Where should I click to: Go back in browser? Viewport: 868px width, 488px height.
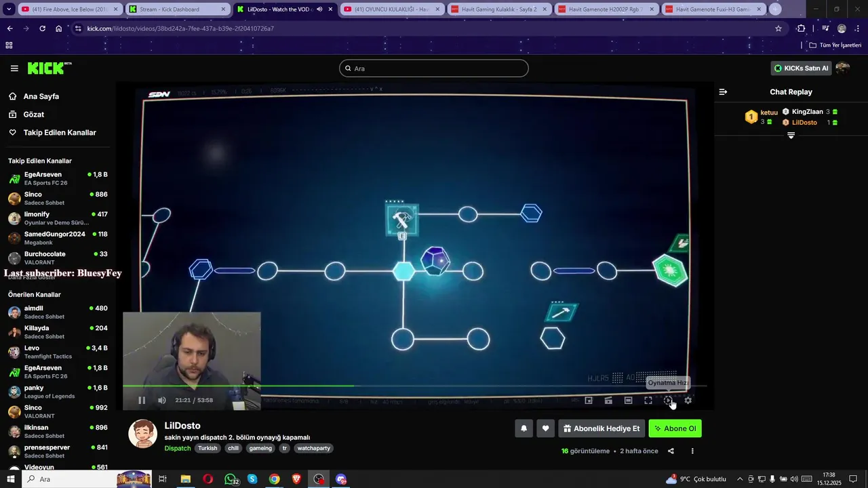(9, 28)
